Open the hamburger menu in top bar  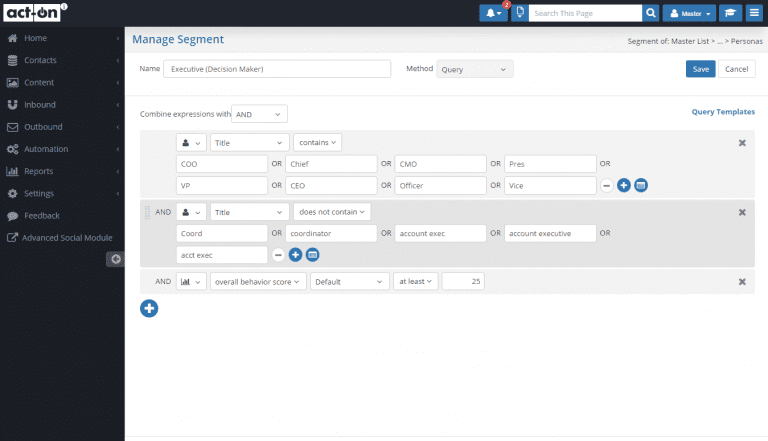pyautogui.click(x=755, y=13)
